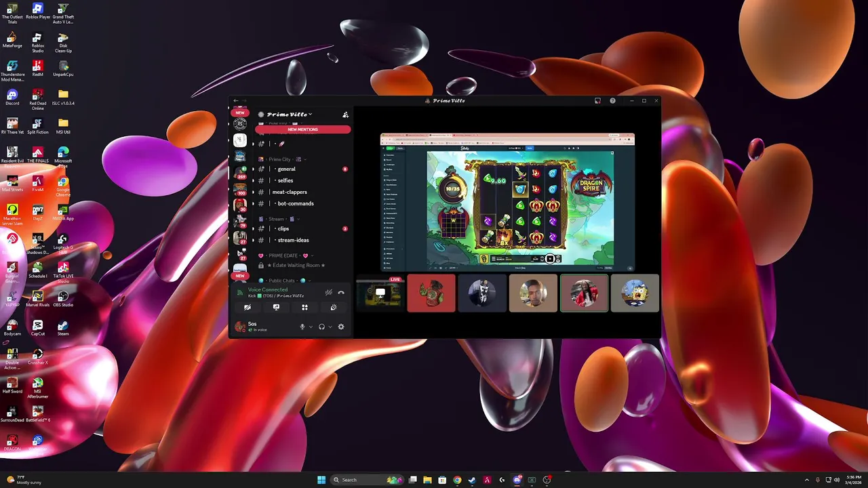Start an activity with the activities icon

pyautogui.click(x=304, y=307)
